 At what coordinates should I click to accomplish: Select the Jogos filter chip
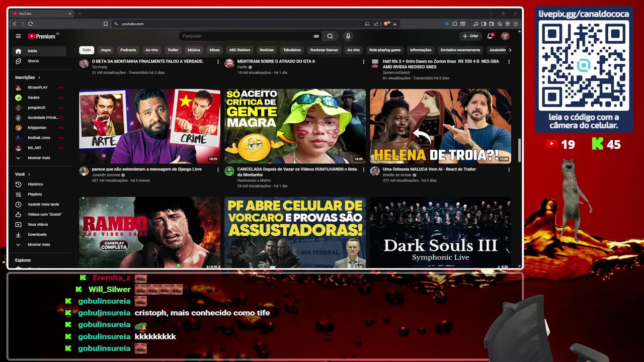click(106, 50)
